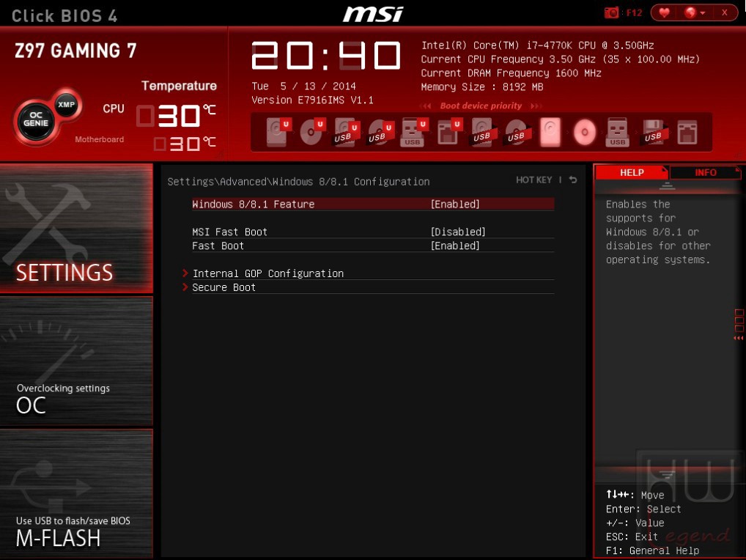This screenshot has width=746, height=560.
Task: Select the UEFI CD/DVD boot device icon
Action: (312, 131)
